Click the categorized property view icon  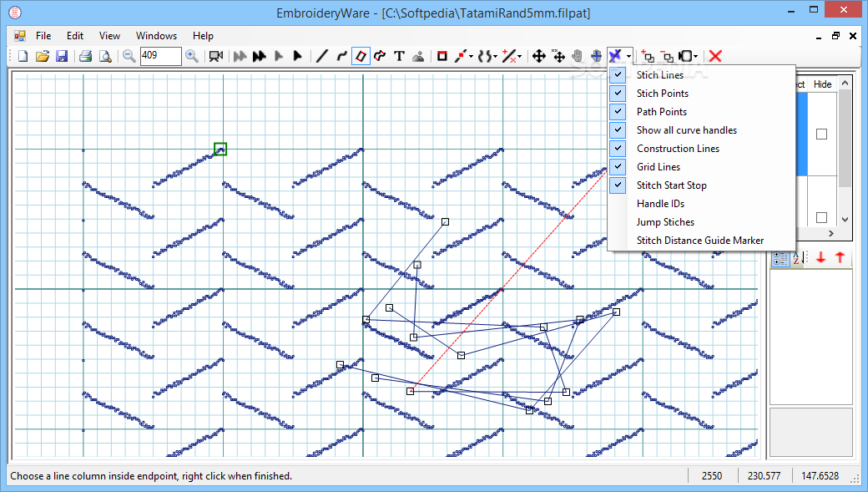(780, 257)
